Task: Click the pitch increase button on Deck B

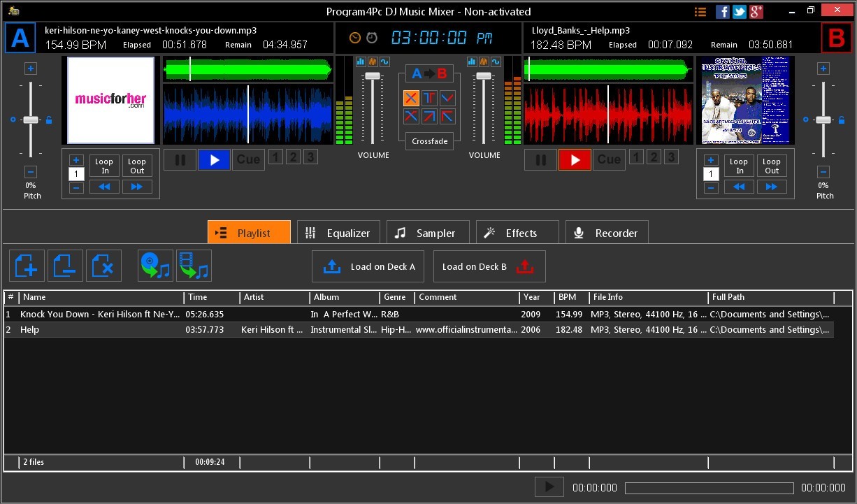Action: tap(823, 68)
